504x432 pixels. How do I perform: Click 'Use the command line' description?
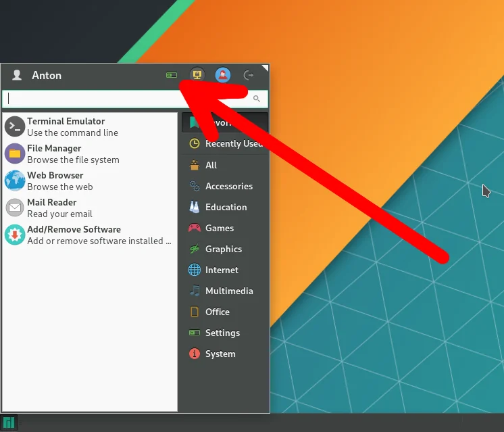73,133
